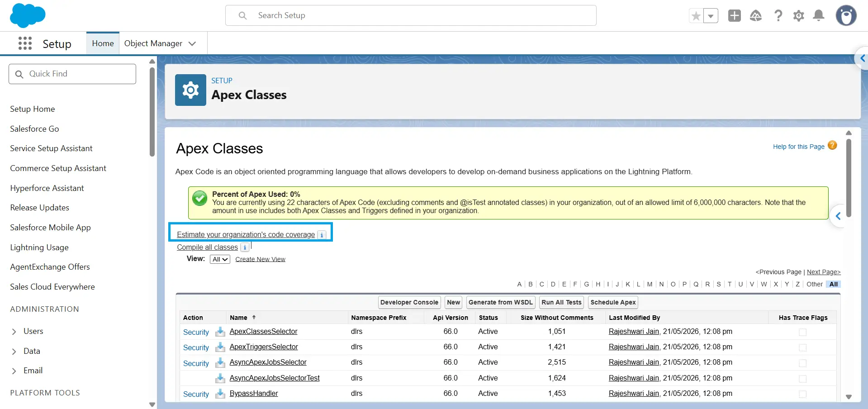Click the search magnifier in Search Setup
The height and width of the screenshot is (409, 868).
click(x=243, y=16)
